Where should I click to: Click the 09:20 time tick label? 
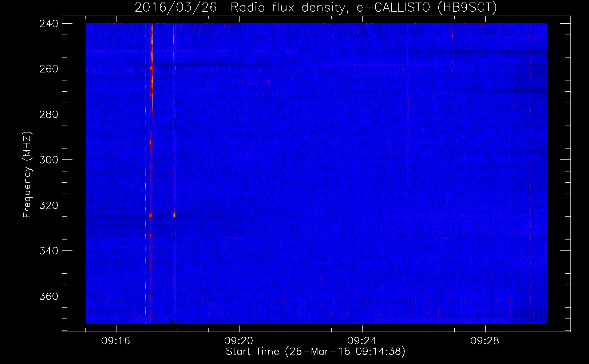pos(239,341)
